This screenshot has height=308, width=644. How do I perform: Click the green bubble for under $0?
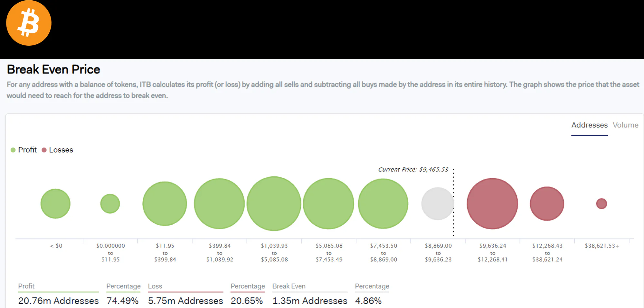click(55, 204)
